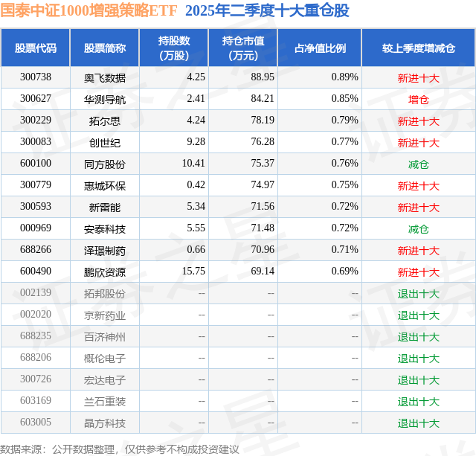
Task: Select stock code 688235 百济神州
Action: 36,335
